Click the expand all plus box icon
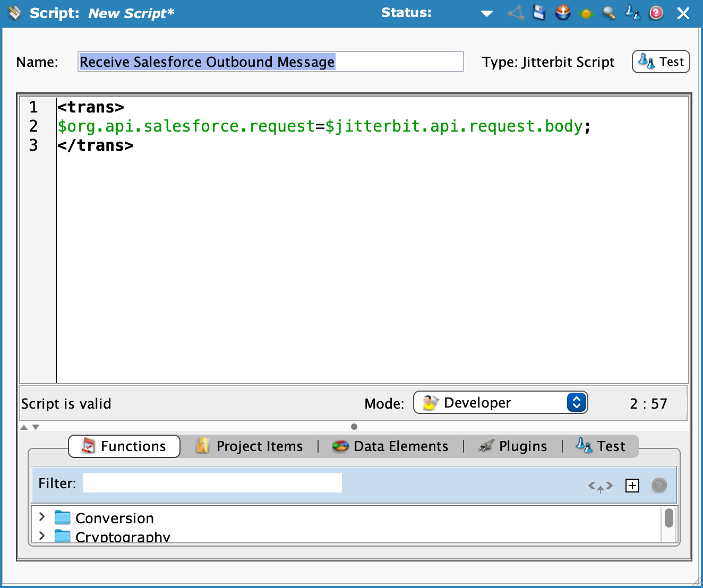703x588 pixels. coord(632,486)
